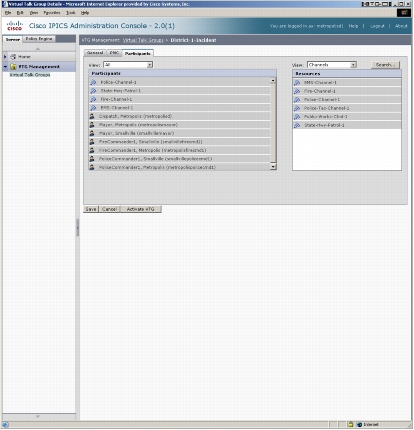Screen dimensions: 414x430
Task: Click the Cisco logo in the header
Action: point(15,26)
